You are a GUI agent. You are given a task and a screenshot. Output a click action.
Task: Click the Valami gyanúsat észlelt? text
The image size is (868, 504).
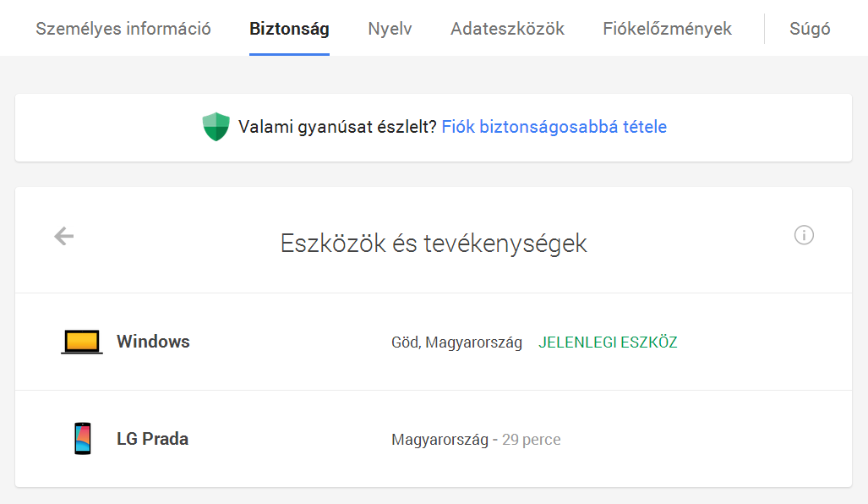(337, 127)
